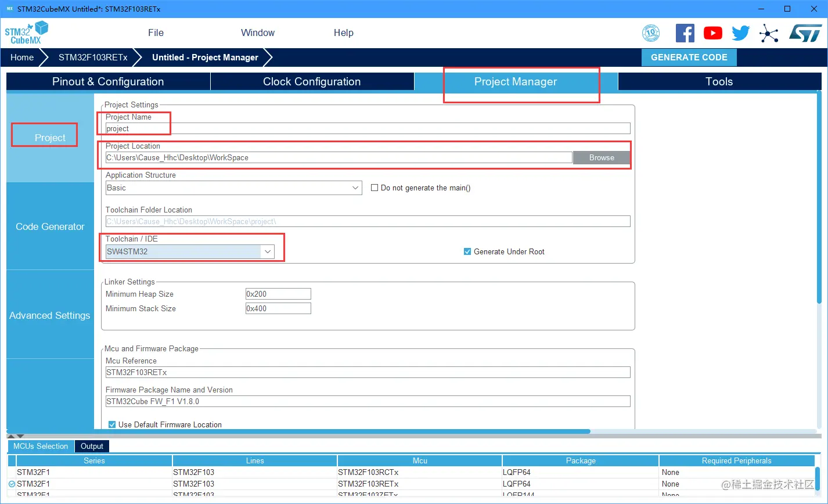Select the Project Manager tab
The width and height of the screenshot is (828, 504).
[516, 81]
